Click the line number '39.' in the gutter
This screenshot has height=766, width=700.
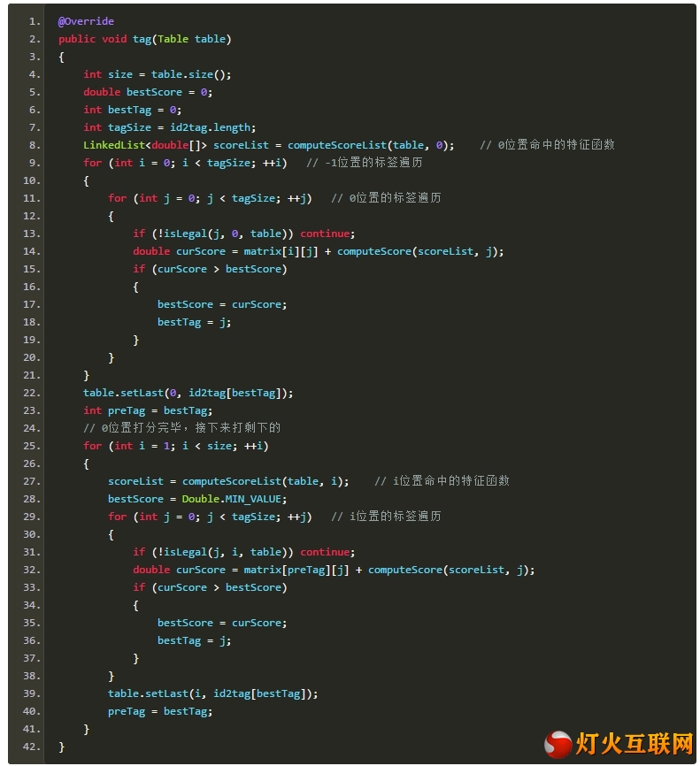(x=32, y=693)
